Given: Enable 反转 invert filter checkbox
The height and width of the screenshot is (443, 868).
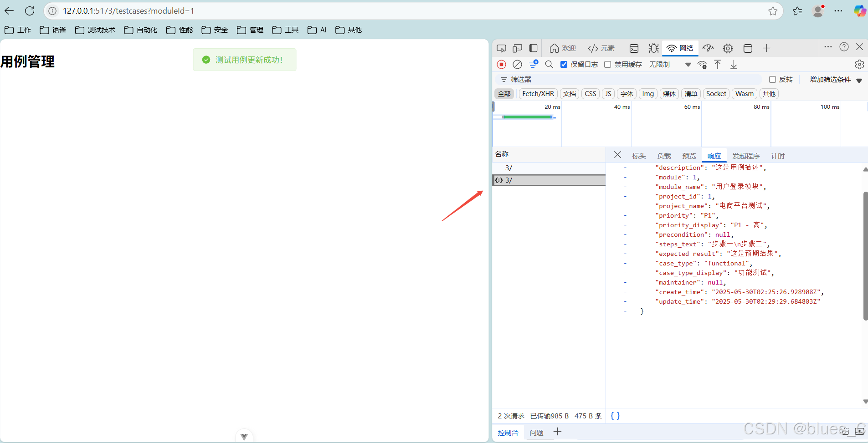Looking at the screenshot, I should coord(772,80).
